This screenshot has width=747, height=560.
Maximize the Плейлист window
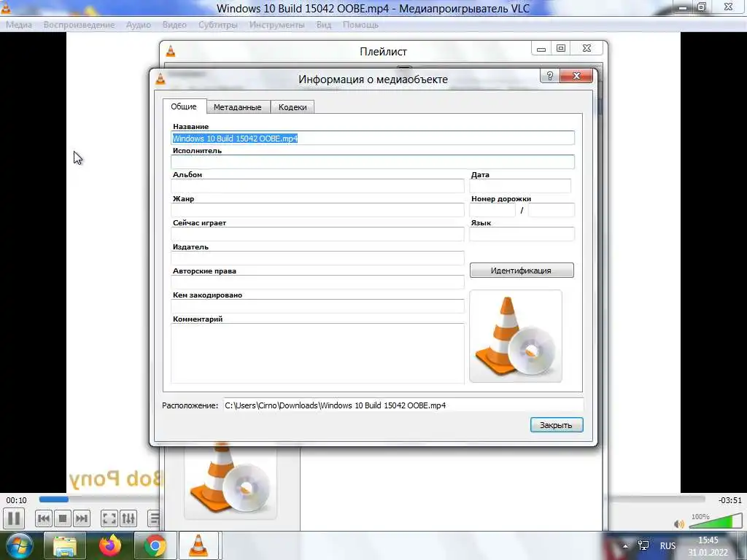click(x=561, y=48)
